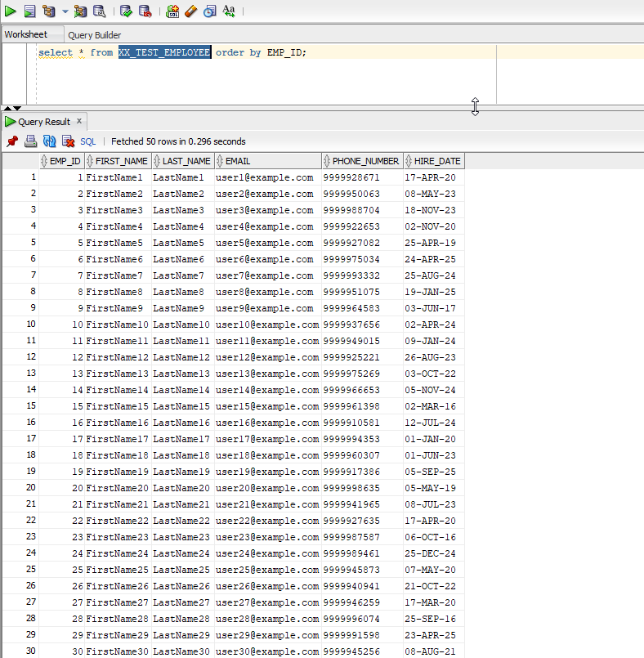Open an Unshared SQL Worksheet
The image size is (644, 658).
click(172, 11)
